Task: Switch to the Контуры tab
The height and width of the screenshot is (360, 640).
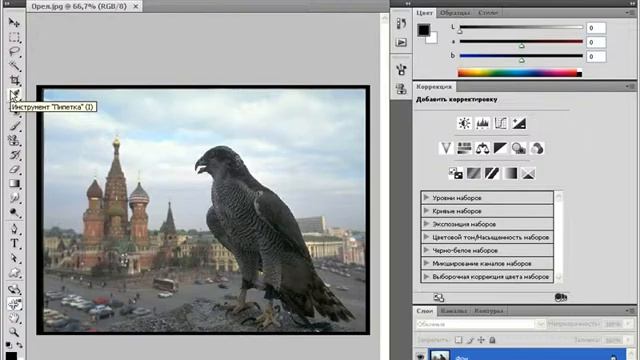Action: (x=489, y=311)
